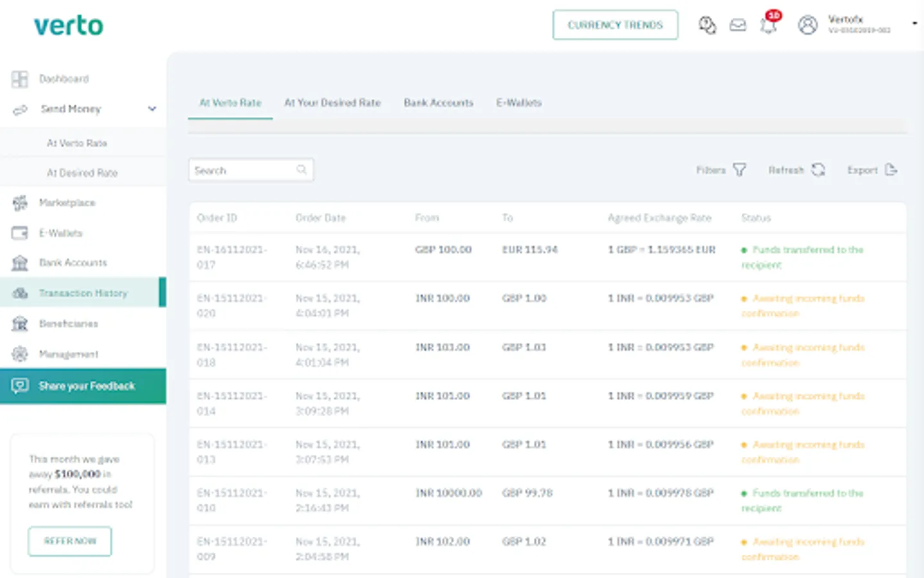Open Dashboard from the sidebar
Viewport: 924px width, 578px height.
(x=64, y=79)
